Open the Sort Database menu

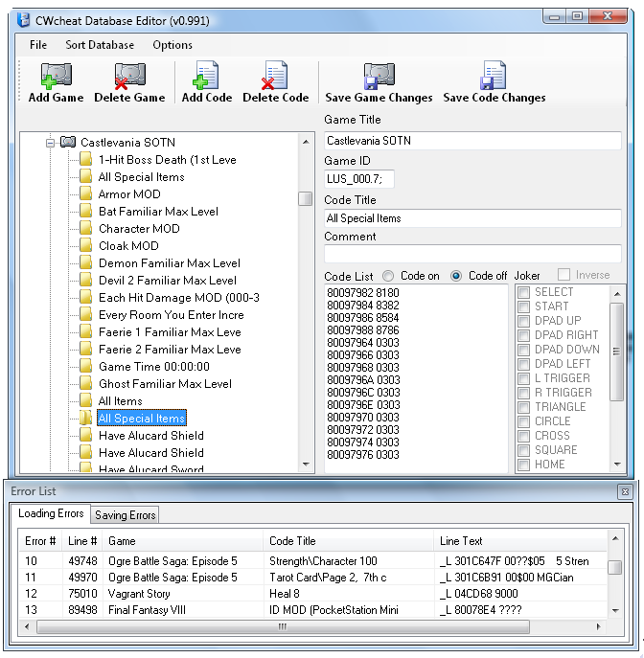click(100, 45)
